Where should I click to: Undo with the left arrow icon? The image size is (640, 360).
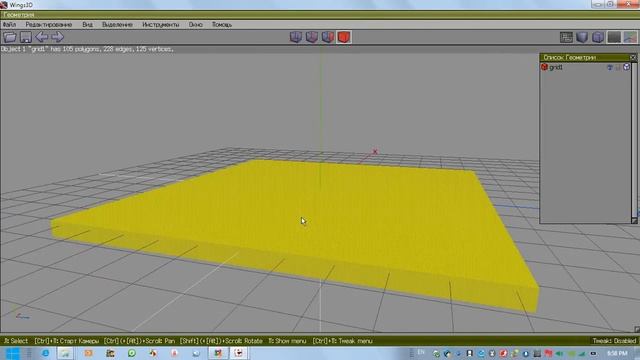click(x=42, y=37)
